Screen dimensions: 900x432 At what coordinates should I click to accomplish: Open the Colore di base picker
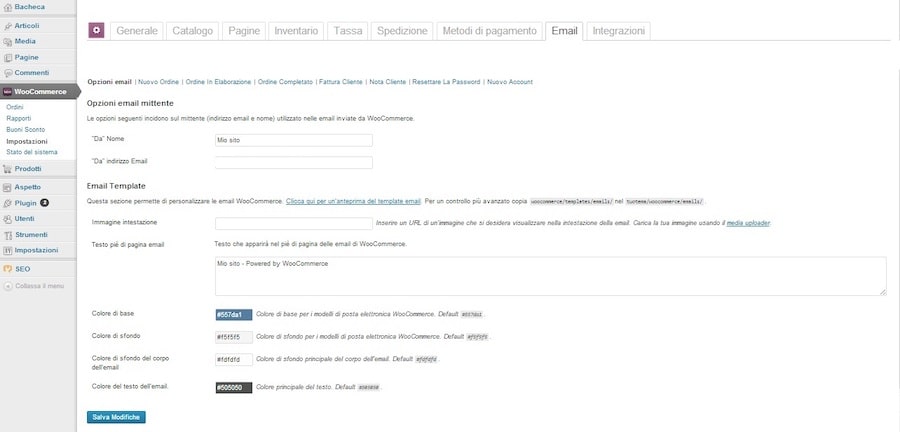tap(234, 314)
